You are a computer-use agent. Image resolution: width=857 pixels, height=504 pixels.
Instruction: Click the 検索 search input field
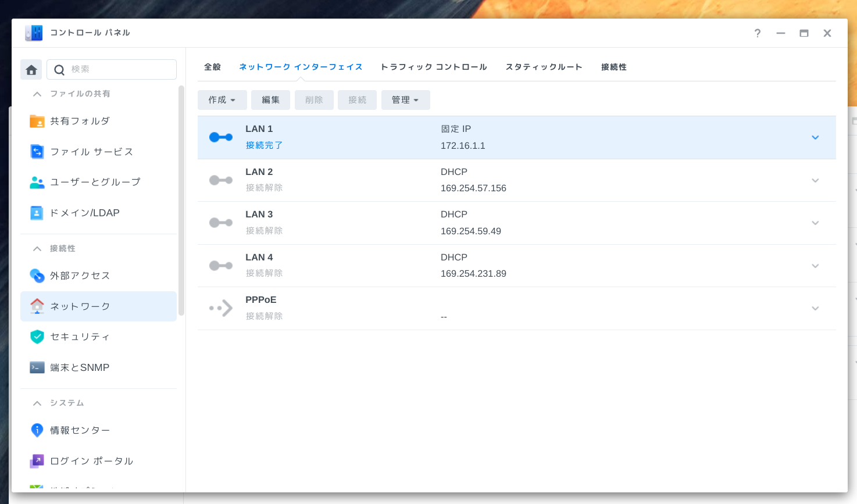point(112,69)
